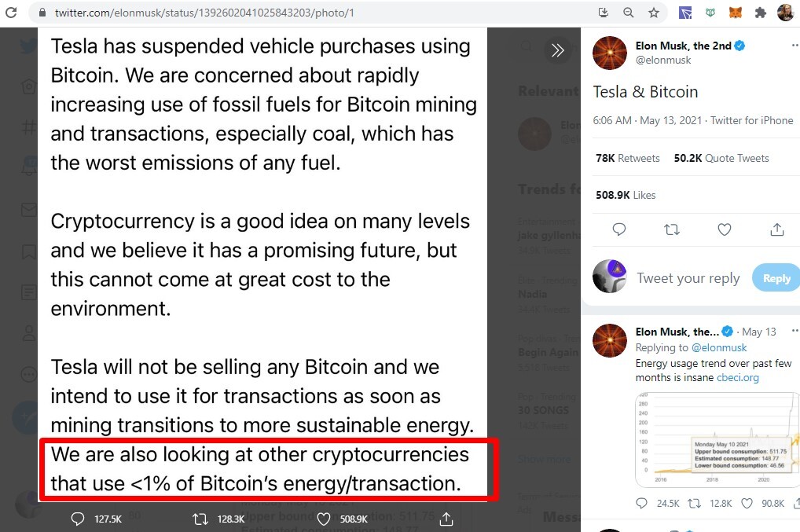This screenshot has height=532, width=800.
Task: Click the zoom magnifier icon in the address bar
Action: tap(629, 13)
